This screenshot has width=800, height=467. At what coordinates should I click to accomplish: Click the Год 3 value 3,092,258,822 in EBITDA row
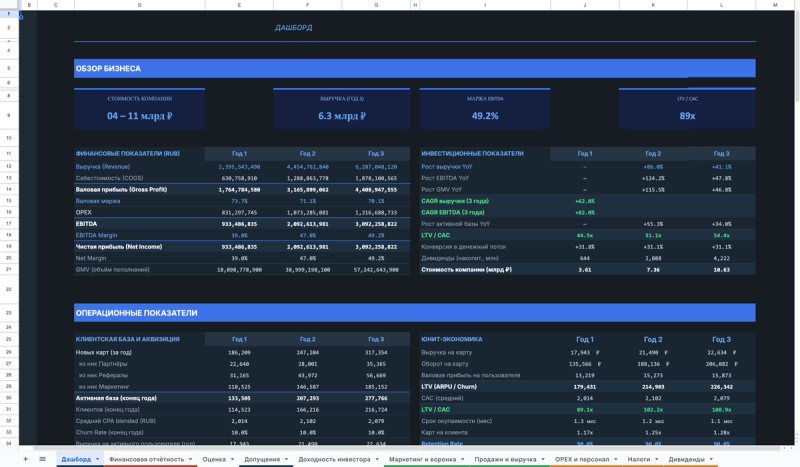coord(376,224)
